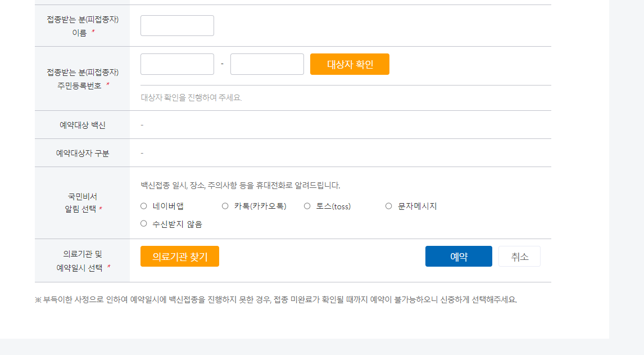Viewport: 644px width, 355px height.
Task: Click the 대상자 확인을 진행하여 주세요 hint text
Action: tap(192, 97)
